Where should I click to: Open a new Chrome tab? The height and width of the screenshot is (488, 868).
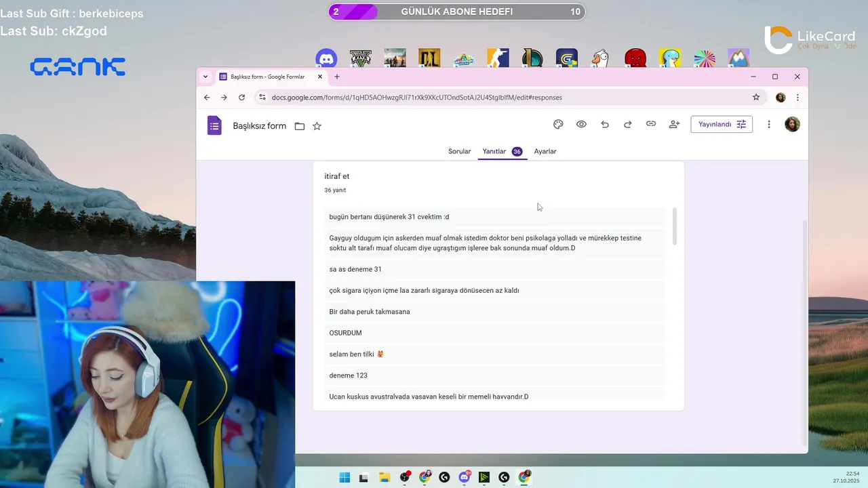click(x=337, y=77)
